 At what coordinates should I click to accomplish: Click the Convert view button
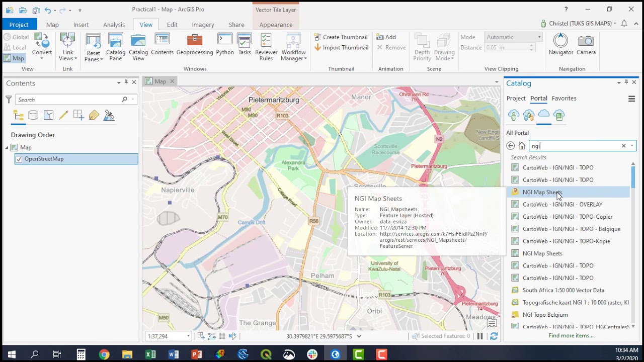click(42, 47)
